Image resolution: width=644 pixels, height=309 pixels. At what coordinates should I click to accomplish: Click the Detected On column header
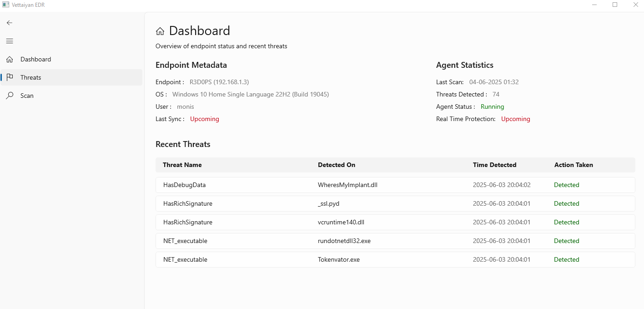pos(337,165)
